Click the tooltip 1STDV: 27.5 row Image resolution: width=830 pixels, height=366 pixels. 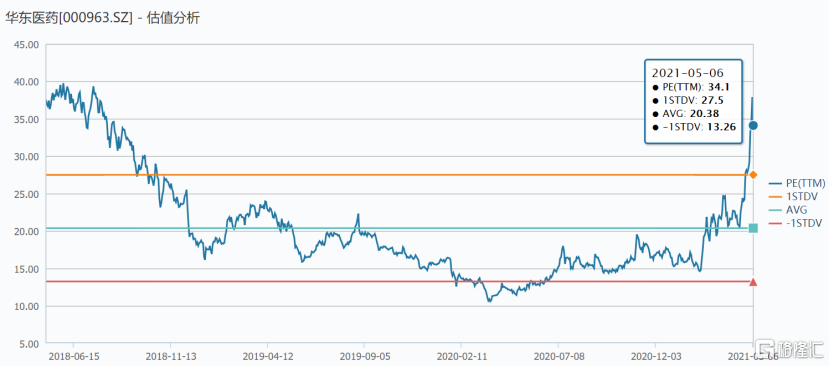click(x=688, y=100)
